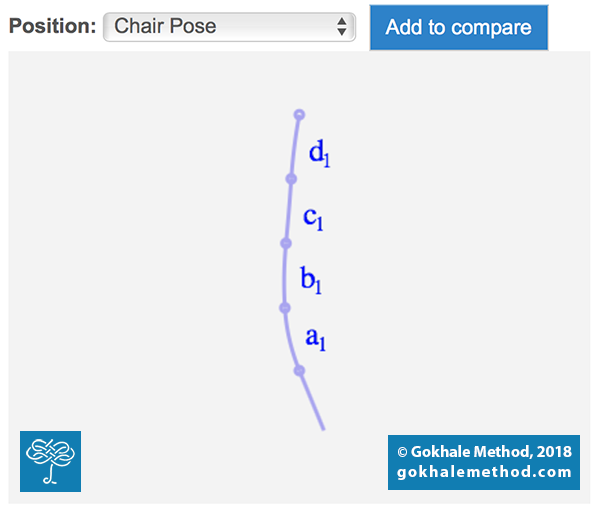Image resolution: width=600 pixels, height=507 pixels.
Task: Click the curve segment beside b1
Action: point(285,276)
